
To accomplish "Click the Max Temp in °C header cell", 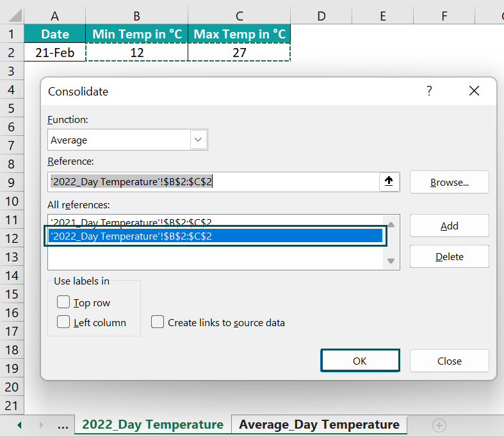I will tap(239, 34).
